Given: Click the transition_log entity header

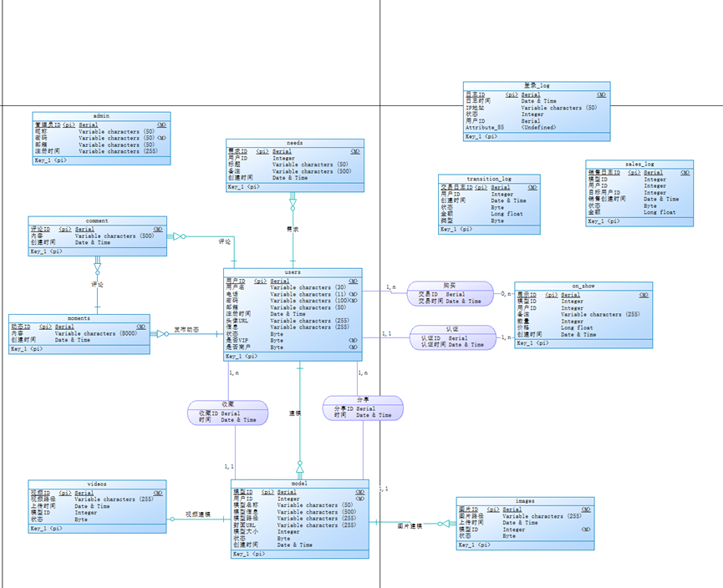Looking at the screenshot, I should (x=489, y=179).
